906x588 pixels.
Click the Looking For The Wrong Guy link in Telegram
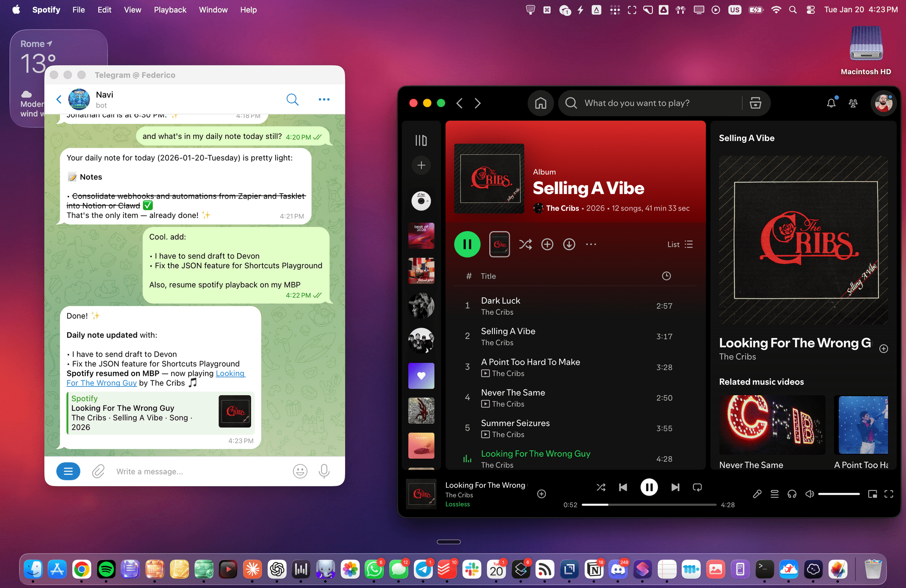point(101,383)
